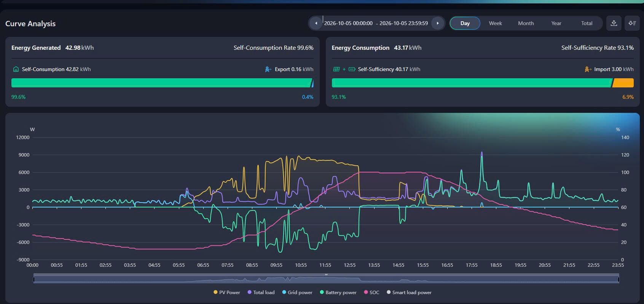The image size is (644, 304).
Task: Click Self-Consumption 42.82 kWh label
Action: coord(56,69)
